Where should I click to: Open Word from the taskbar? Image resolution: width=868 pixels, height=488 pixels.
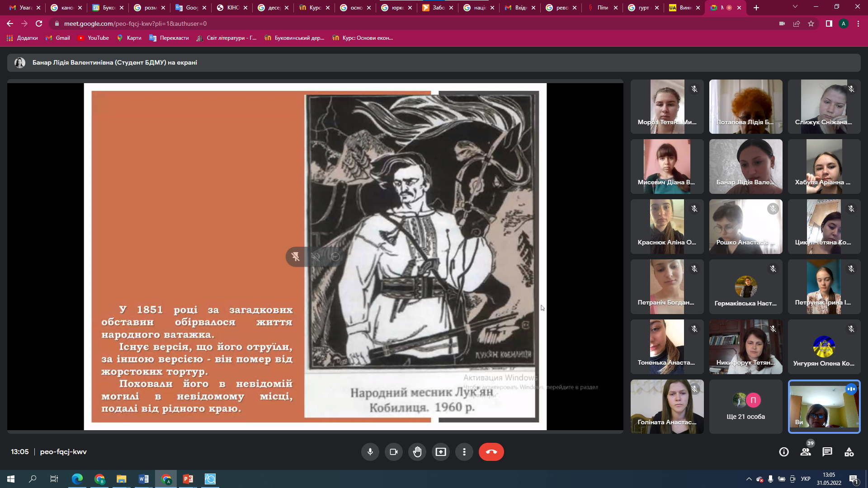point(143,479)
